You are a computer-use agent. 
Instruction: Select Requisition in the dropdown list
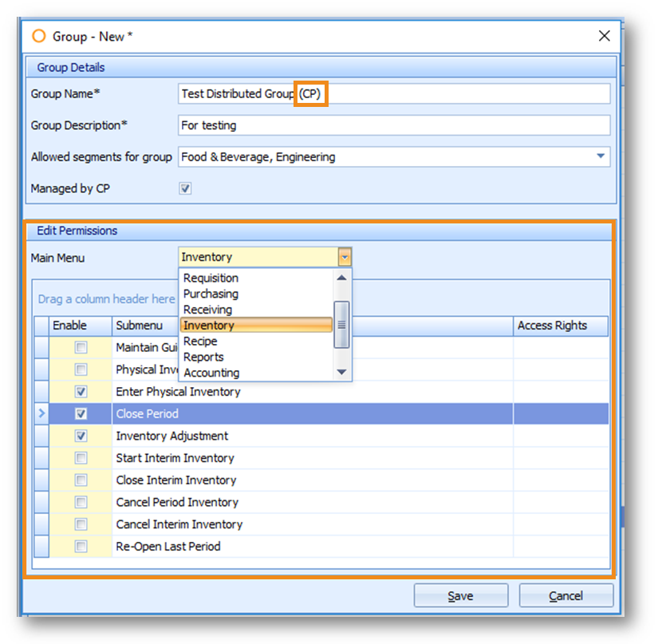(x=211, y=278)
